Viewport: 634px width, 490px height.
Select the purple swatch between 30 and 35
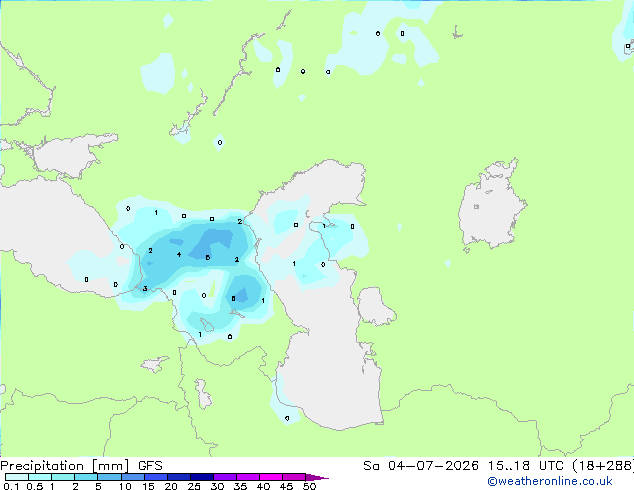[x=224, y=477]
